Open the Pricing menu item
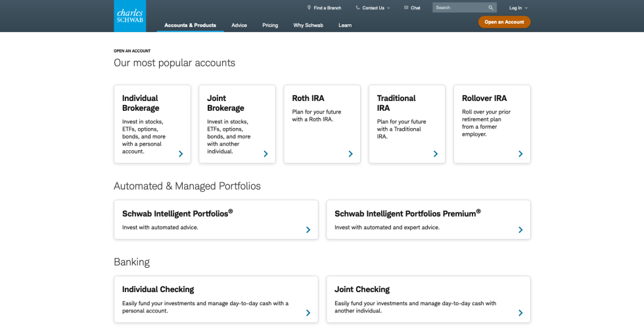This screenshot has height=336, width=644. click(270, 25)
